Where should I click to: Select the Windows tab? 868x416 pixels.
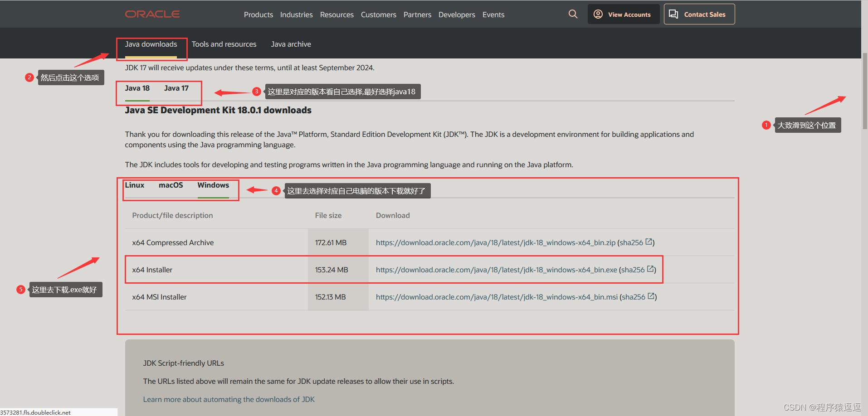point(213,185)
